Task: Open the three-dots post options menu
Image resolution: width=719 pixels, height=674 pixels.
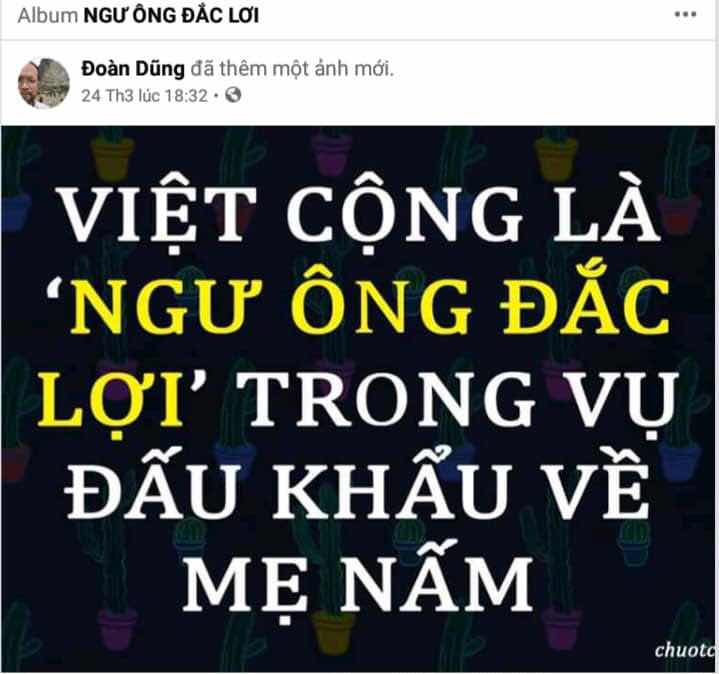Action: [685, 15]
